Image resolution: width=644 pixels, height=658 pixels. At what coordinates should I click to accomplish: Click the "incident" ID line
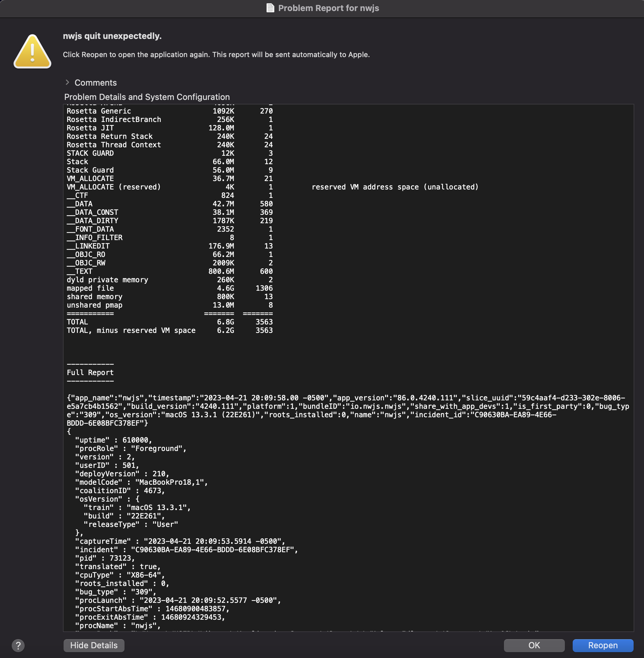coord(186,550)
